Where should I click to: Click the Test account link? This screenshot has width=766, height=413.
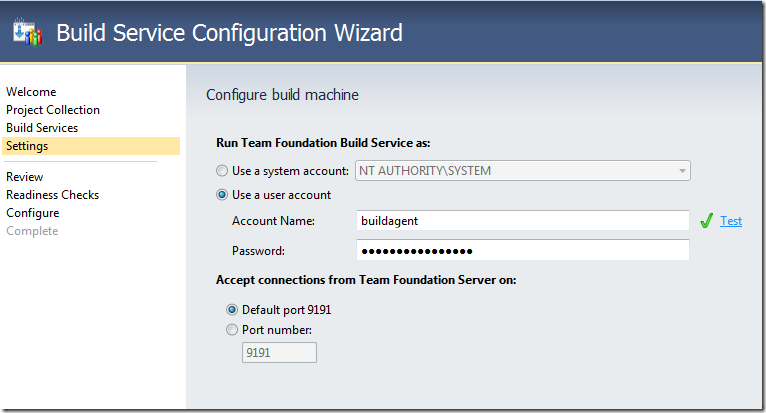[x=731, y=221]
